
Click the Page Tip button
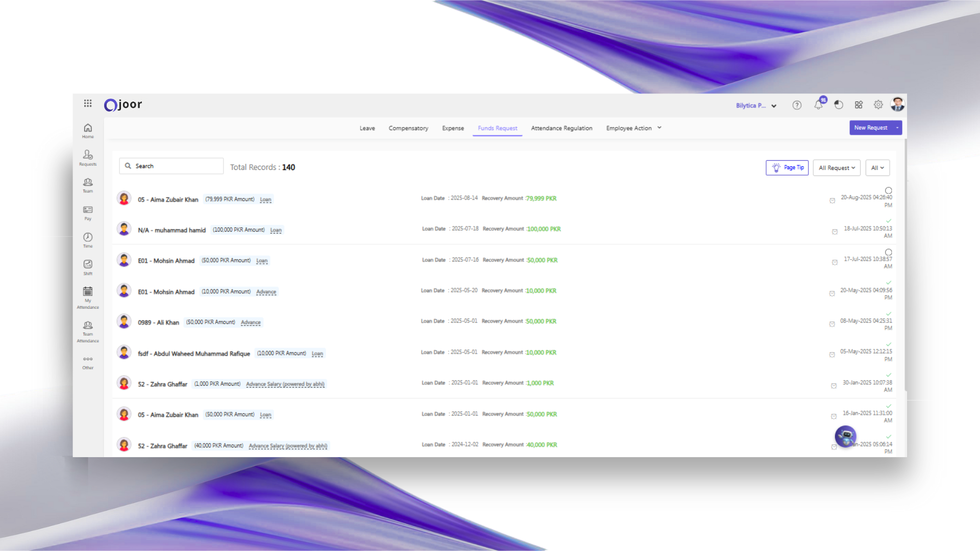click(787, 167)
